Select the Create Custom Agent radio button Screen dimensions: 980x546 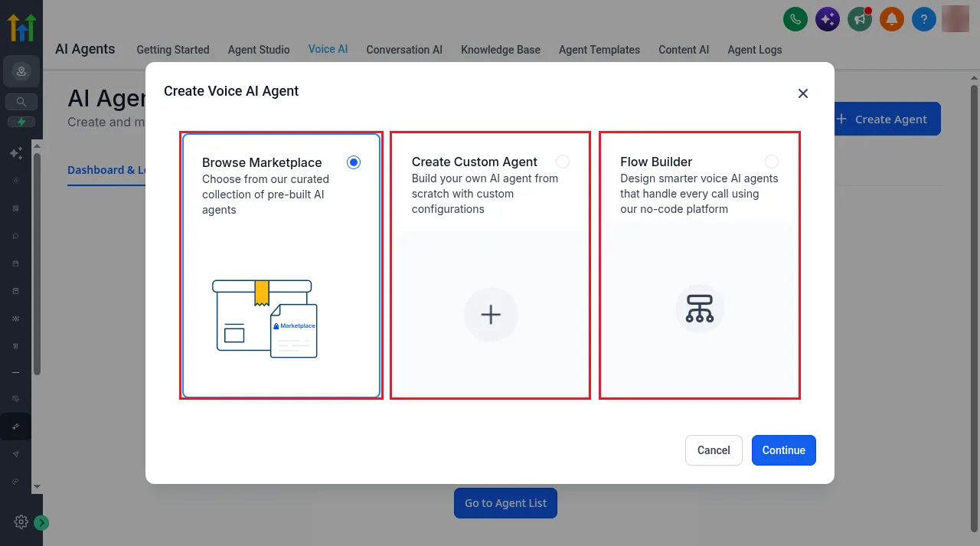click(563, 162)
